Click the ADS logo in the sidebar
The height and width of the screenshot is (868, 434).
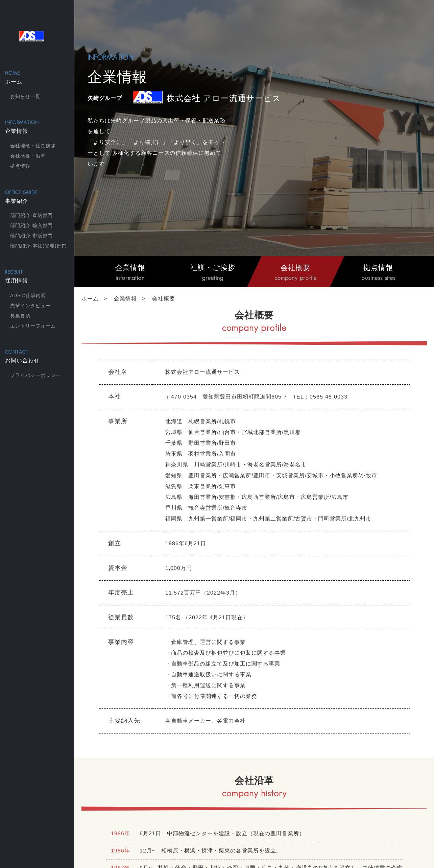31,36
